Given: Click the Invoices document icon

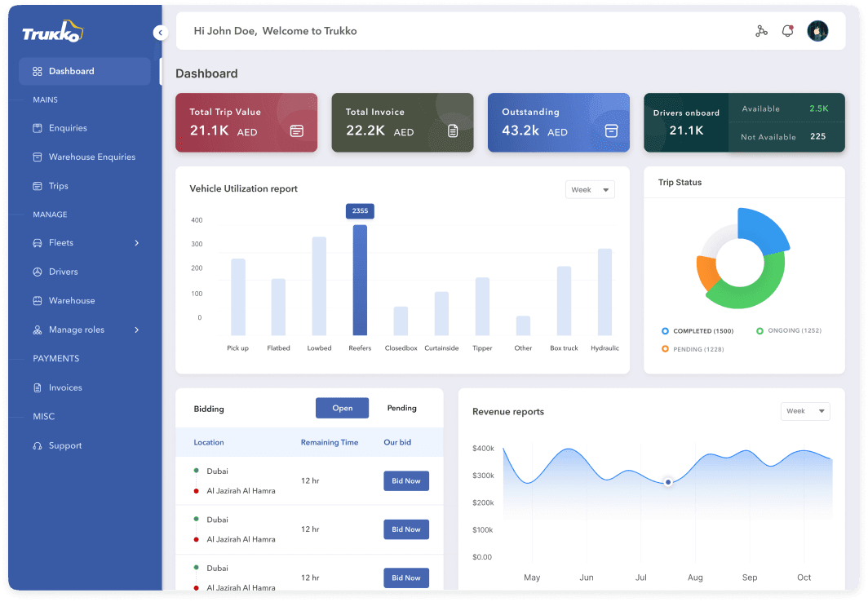Looking at the screenshot, I should pos(37,387).
